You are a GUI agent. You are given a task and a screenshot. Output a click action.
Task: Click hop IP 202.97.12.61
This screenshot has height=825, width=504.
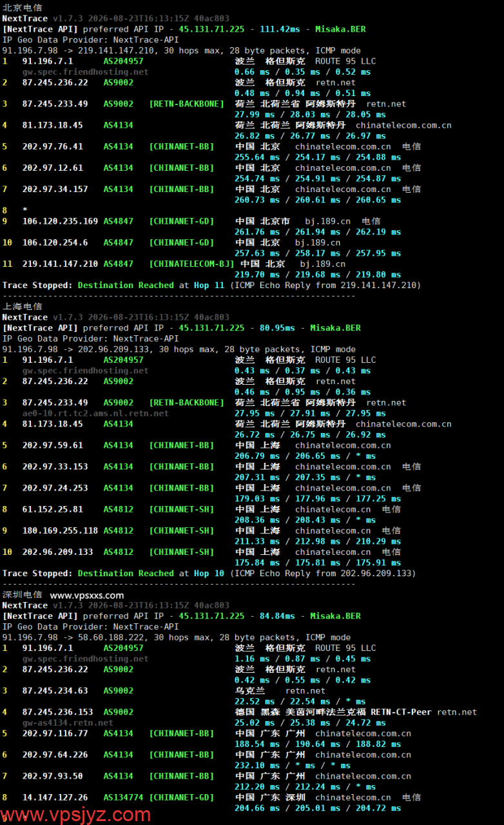(x=53, y=168)
